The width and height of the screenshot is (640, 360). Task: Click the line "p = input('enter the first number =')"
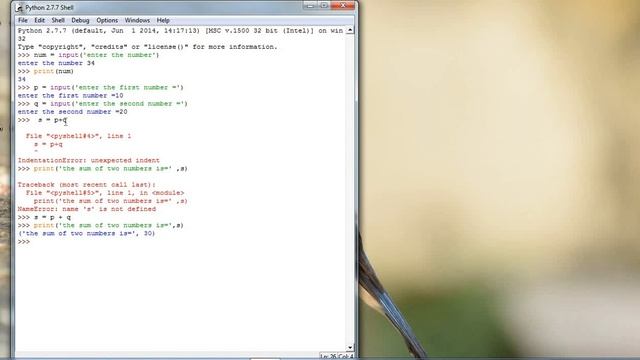coord(109,87)
